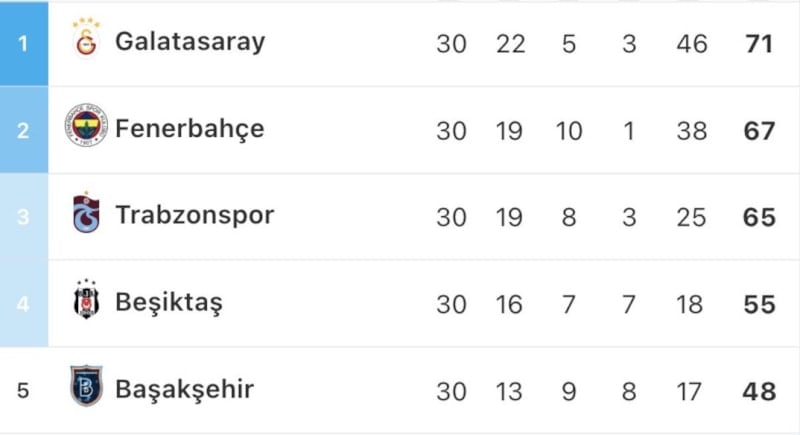800x435 pixels.
Task: Click the rank 5 position number
Action: click(24, 390)
